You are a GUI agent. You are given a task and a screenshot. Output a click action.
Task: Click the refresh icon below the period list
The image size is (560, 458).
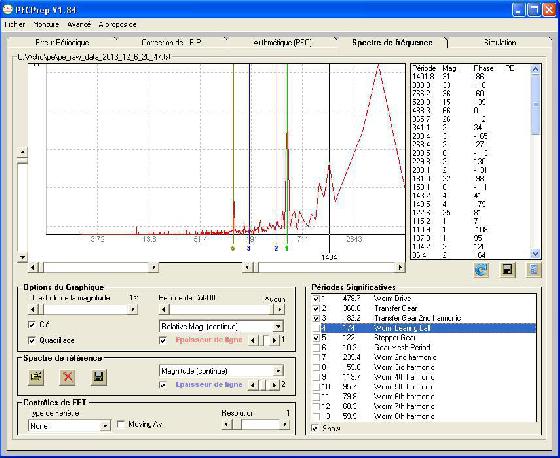[x=481, y=270]
